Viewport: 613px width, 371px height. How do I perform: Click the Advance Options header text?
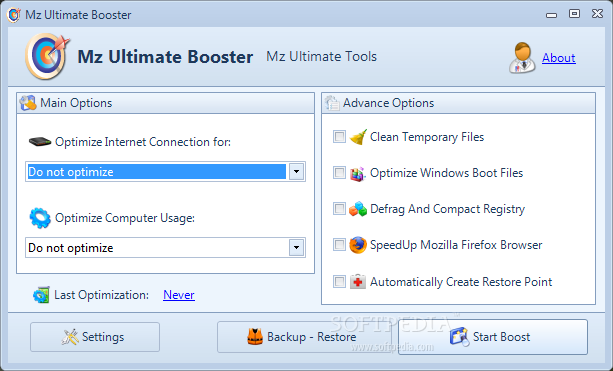pos(388,103)
